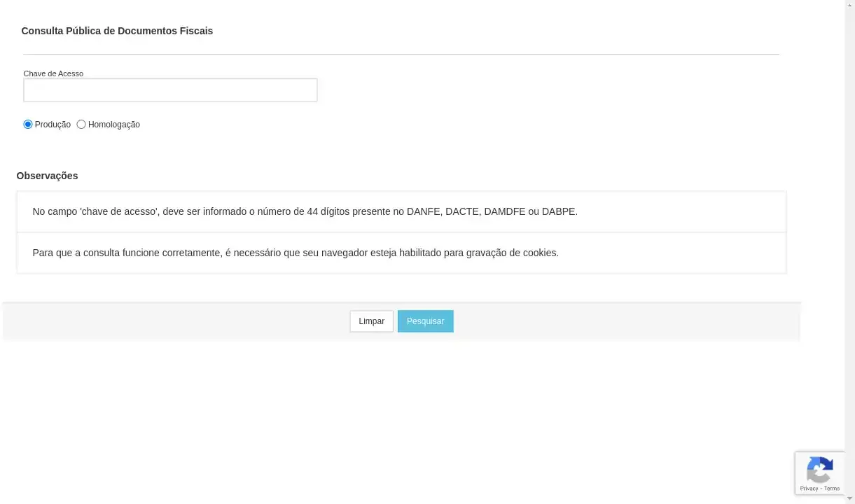This screenshot has height=504, width=855.
Task: Click the Homologação label text
Action: click(113, 125)
